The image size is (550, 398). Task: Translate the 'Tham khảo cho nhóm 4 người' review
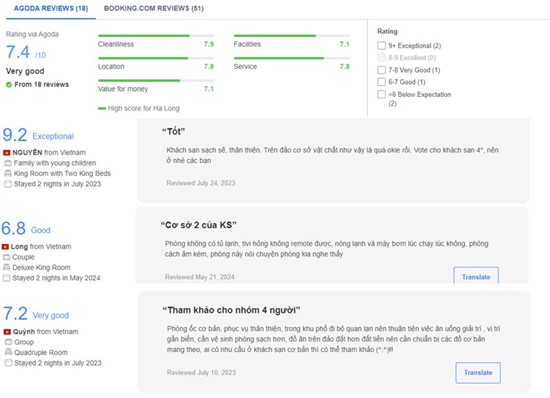(478, 372)
